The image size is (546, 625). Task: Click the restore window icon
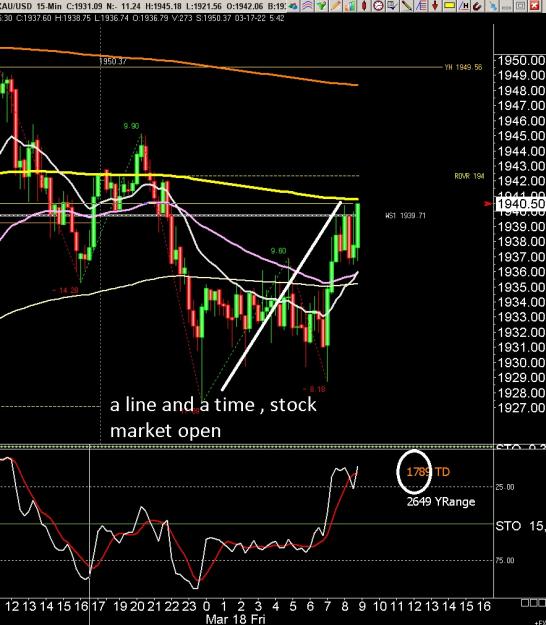pos(520,6)
